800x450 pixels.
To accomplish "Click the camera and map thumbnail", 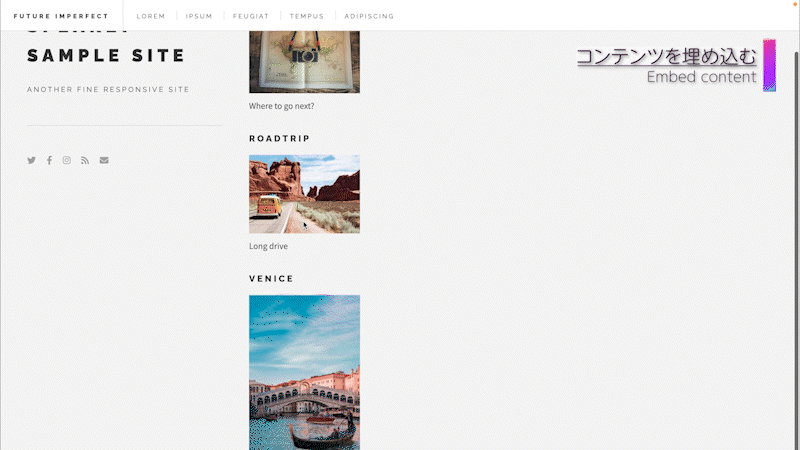I will 305,62.
